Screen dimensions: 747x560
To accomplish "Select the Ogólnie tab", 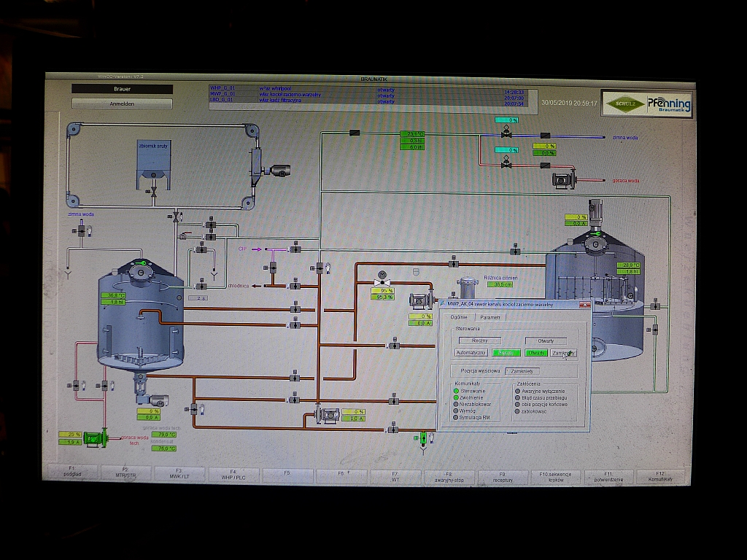I will point(458,317).
